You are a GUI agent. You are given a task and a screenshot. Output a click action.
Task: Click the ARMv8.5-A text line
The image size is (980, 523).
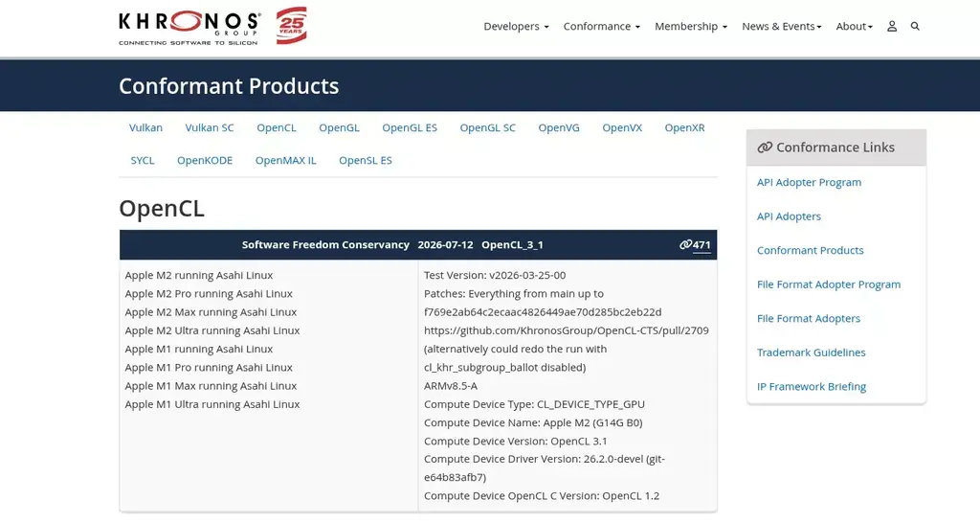(451, 386)
